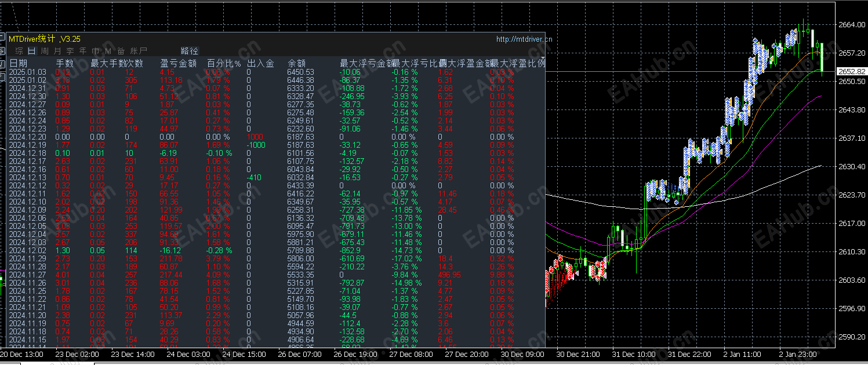
Task: Click balance value 6446.38
Action: [x=300, y=80]
